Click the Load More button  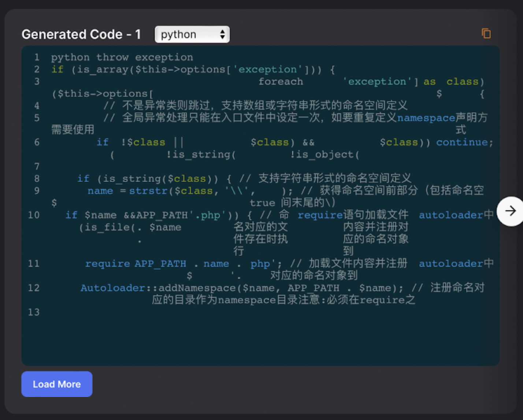pyautogui.click(x=57, y=384)
